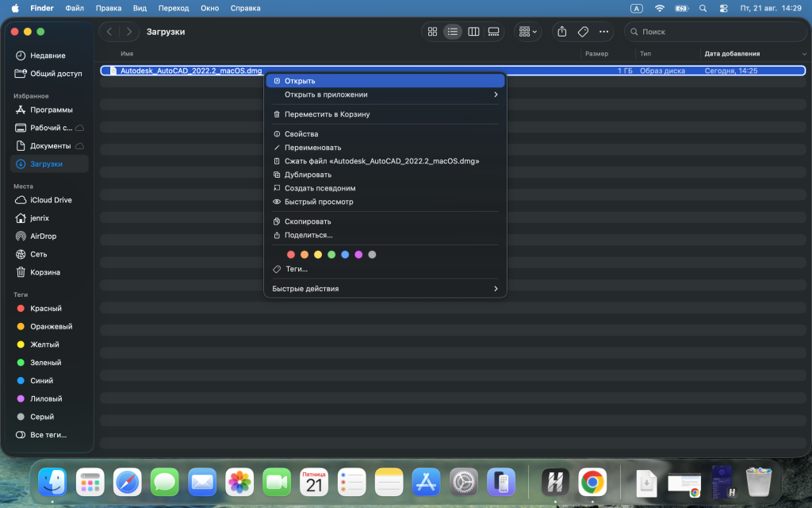
Task: Filter by the Лиловый tag
Action: [49, 398]
